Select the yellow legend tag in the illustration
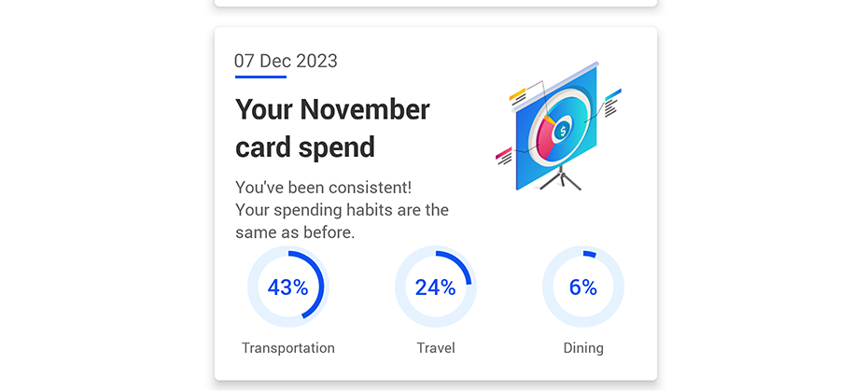The image size is (868, 392). (x=517, y=94)
